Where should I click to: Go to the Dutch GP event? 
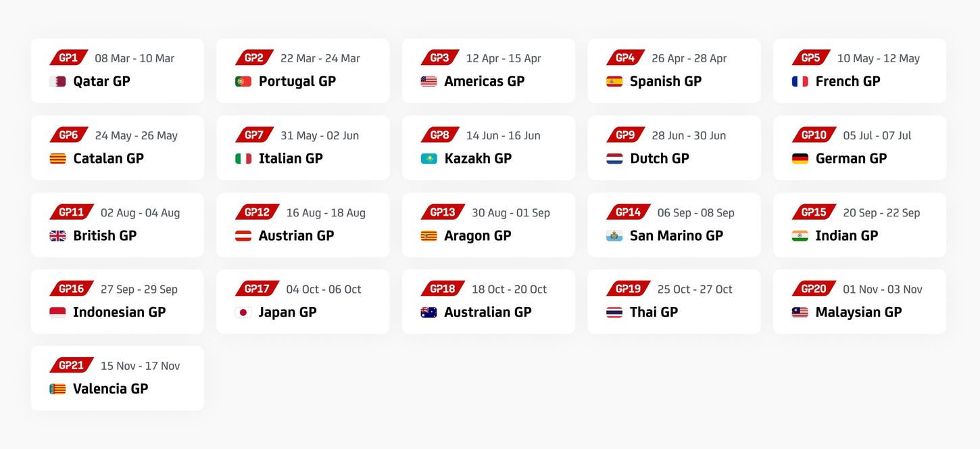pyautogui.click(x=659, y=158)
